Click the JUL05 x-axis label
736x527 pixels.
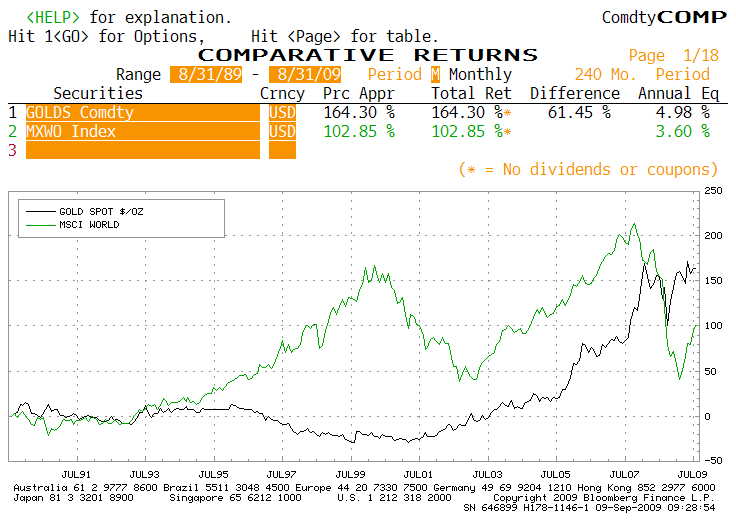point(555,474)
